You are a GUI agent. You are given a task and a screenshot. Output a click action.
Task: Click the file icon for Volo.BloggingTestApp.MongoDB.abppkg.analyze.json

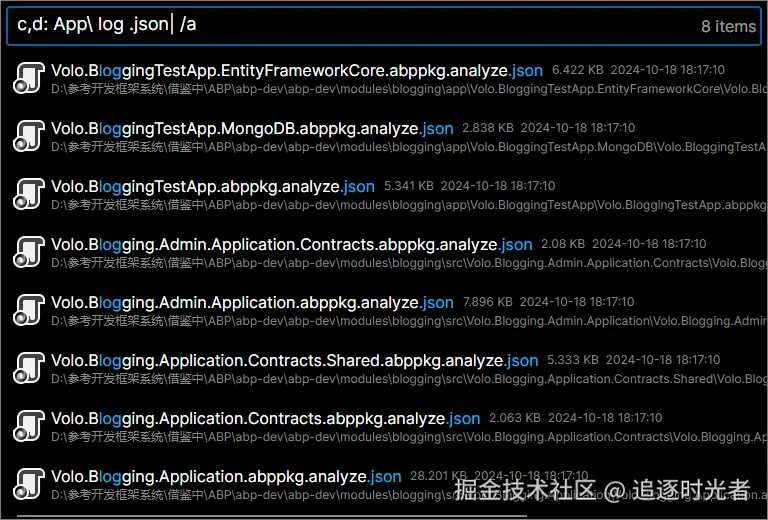[x=29, y=136]
